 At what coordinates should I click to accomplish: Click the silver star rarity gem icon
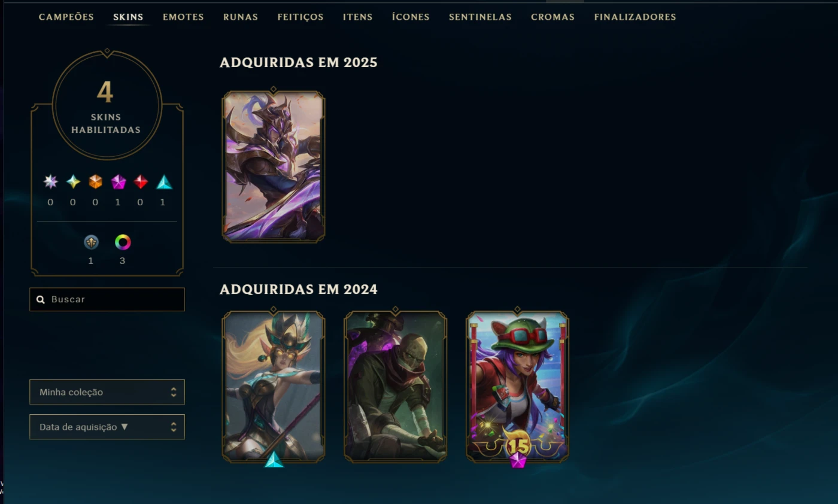click(50, 182)
